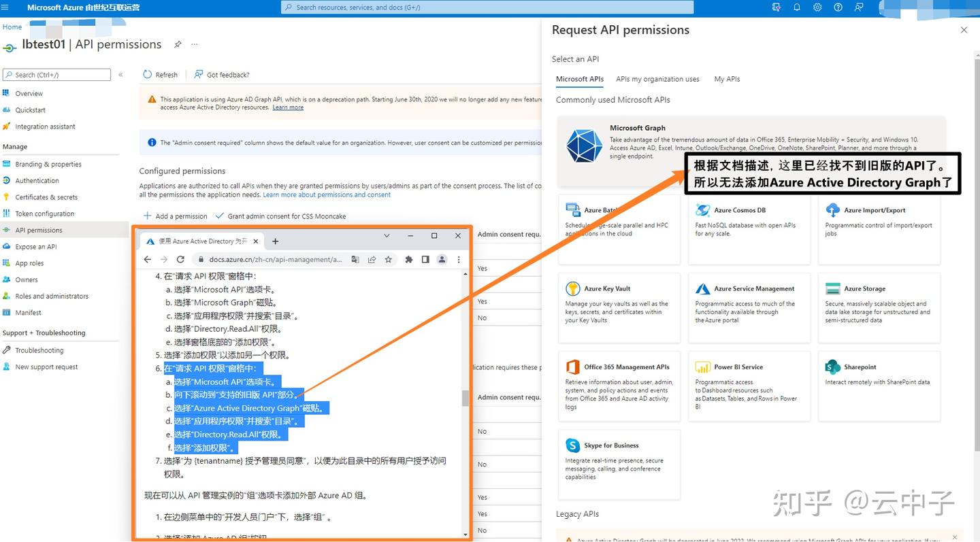Choose the Office 365 Management APIs icon
980x542 pixels.
[x=573, y=367]
